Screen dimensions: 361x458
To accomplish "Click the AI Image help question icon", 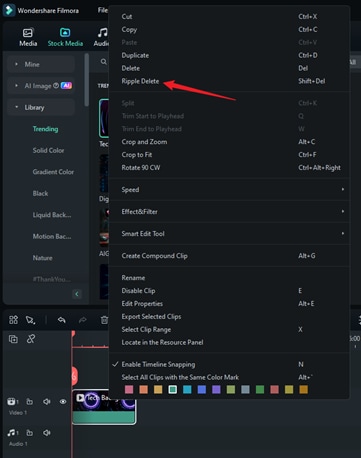I will tap(56, 86).
